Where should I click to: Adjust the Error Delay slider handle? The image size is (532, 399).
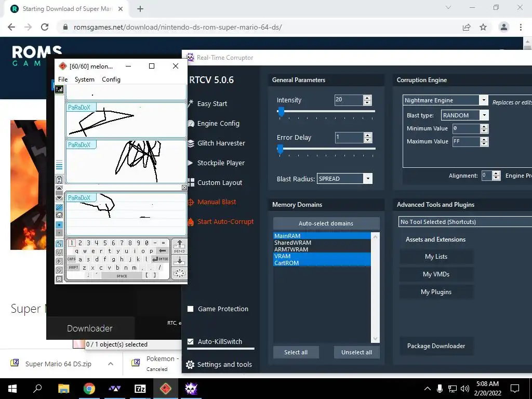click(280, 149)
